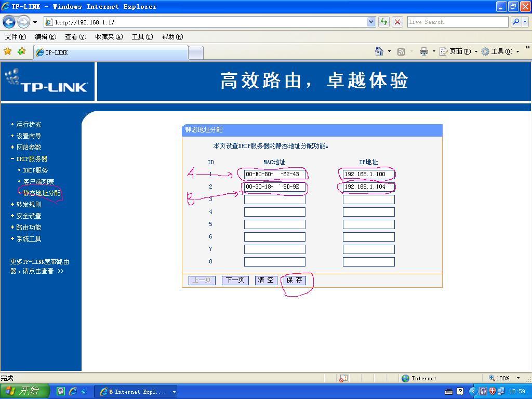
Task: Click the red Stop loading icon
Action: [397, 22]
